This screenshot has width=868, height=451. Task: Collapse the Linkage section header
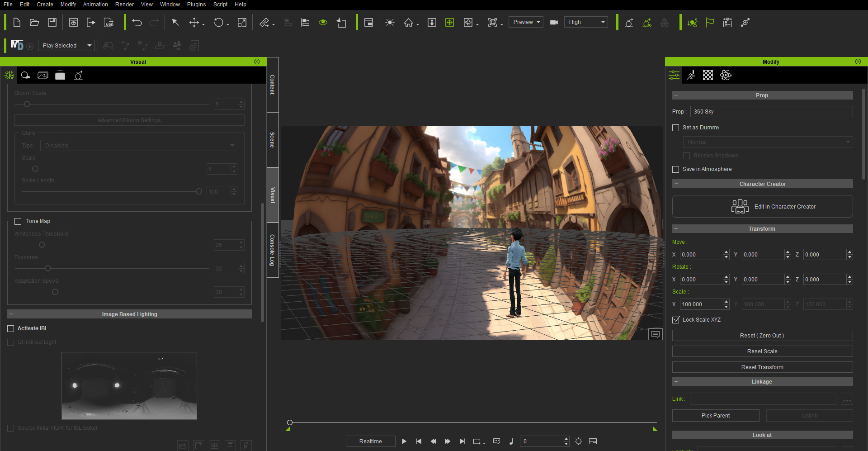pos(762,382)
